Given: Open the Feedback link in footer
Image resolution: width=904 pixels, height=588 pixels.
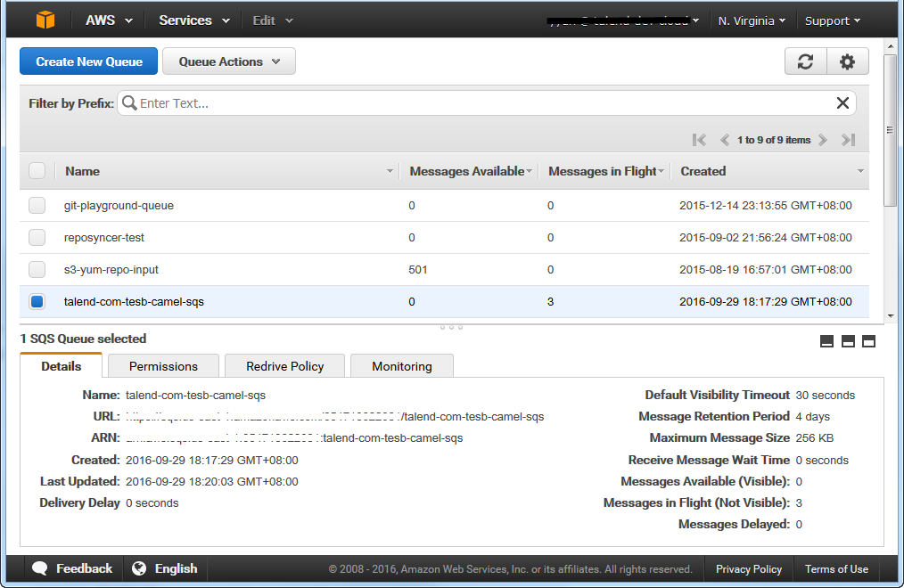Looking at the screenshot, I should 84,568.
